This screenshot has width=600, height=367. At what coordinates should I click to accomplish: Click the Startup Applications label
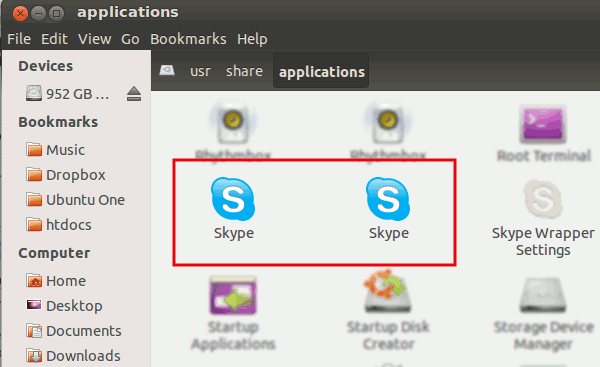[233, 335]
